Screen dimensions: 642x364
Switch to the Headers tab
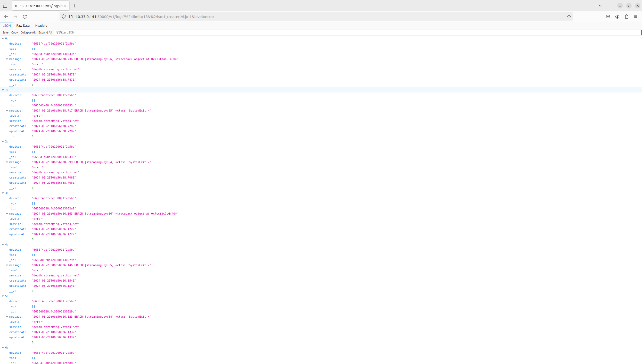[41, 26]
